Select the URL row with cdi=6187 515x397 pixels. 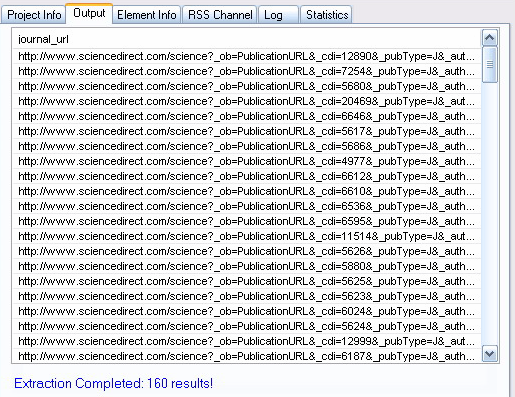pos(246,356)
